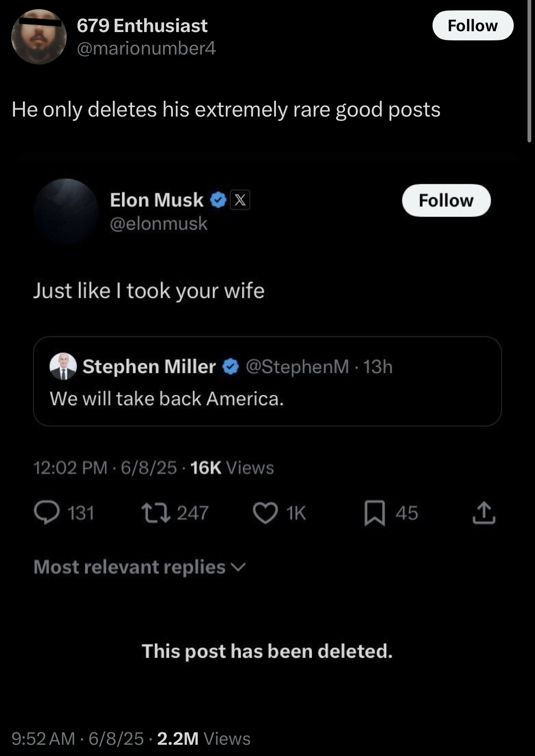Follow the 679 Enthusiast account
The width and height of the screenshot is (535, 756).
point(472,26)
